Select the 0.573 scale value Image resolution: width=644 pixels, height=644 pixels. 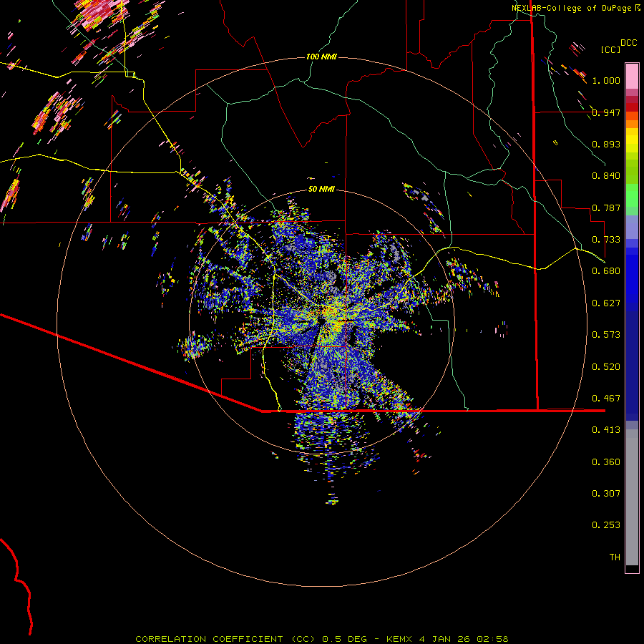tap(606, 335)
